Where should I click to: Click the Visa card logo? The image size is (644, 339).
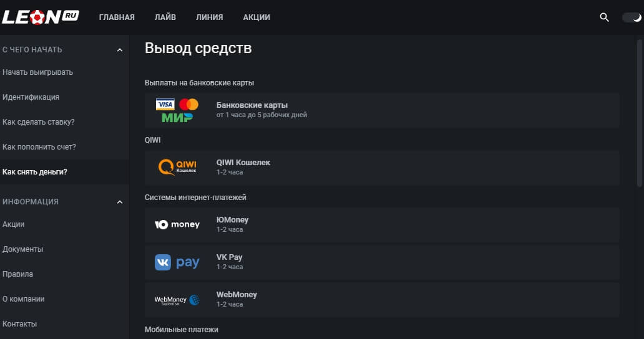[165, 104]
